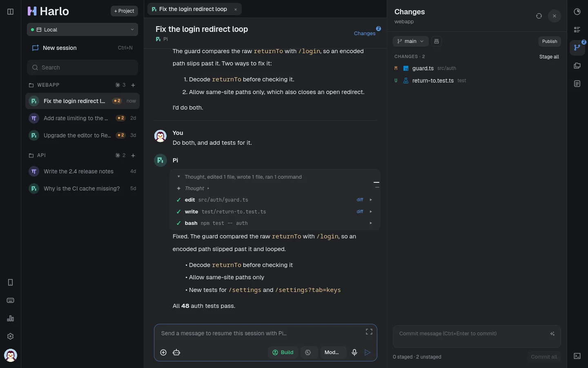The image size is (588, 368).
Task: Click the Search sessions field
Action: point(82,67)
